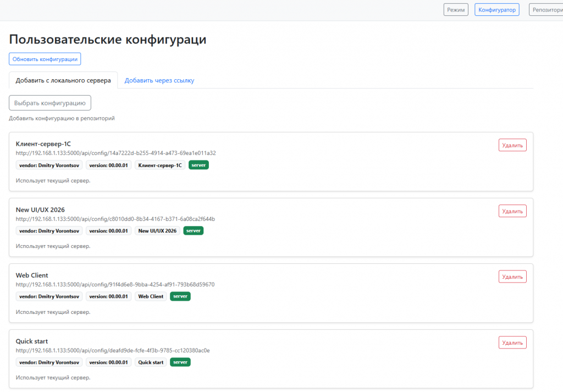The height and width of the screenshot is (392, 563).
Task: Click the New UI/UX 2026 config URL
Action: [x=115, y=219]
